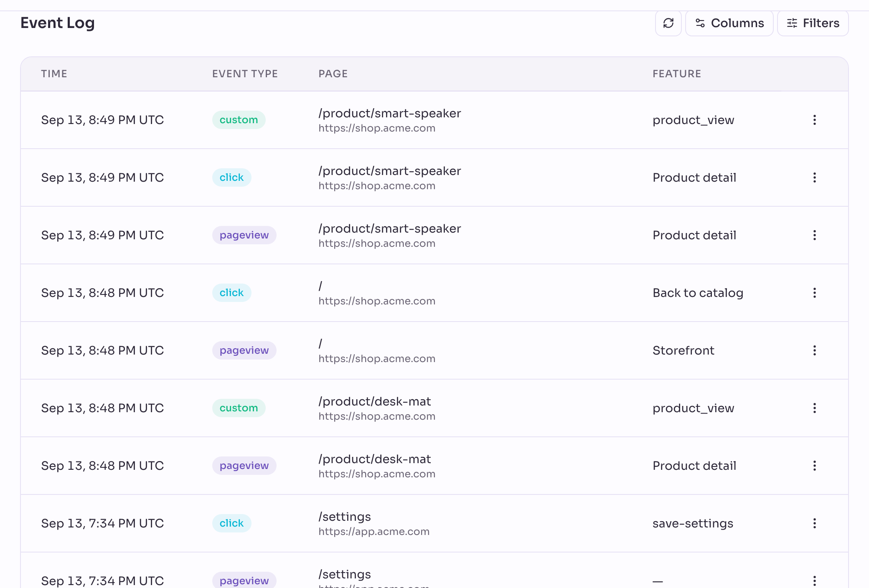Viewport: 869px width, 588px height.
Task: Click custom badge in desk-mat row
Action: tap(239, 408)
